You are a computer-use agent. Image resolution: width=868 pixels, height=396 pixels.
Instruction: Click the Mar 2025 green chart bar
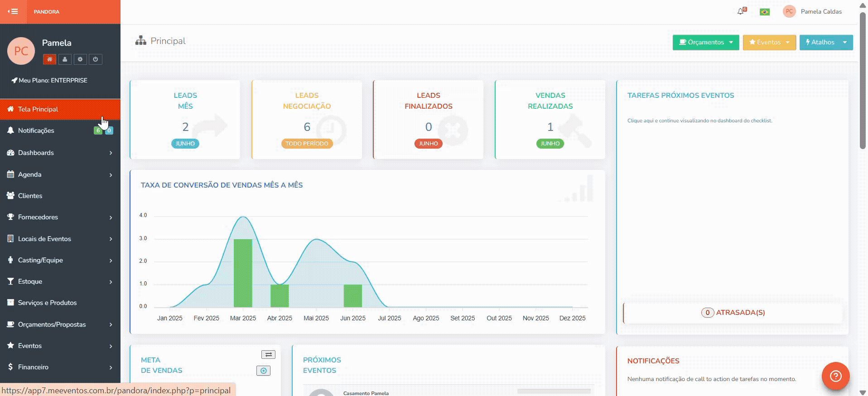click(243, 273)
